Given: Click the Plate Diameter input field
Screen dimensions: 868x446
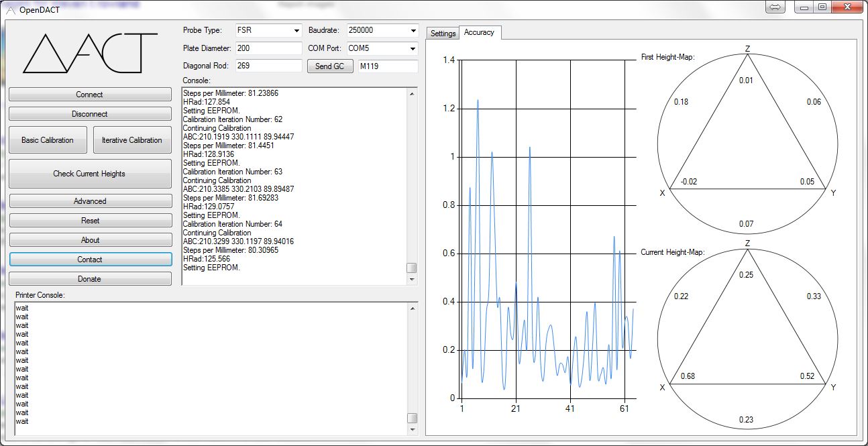Looking at the screenshot, I should 268,48.
